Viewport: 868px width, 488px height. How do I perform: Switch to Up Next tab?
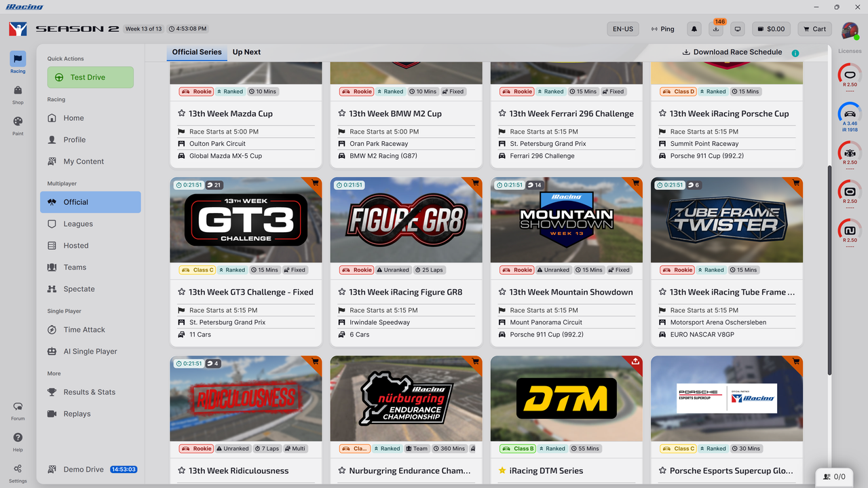click(246, 52)
